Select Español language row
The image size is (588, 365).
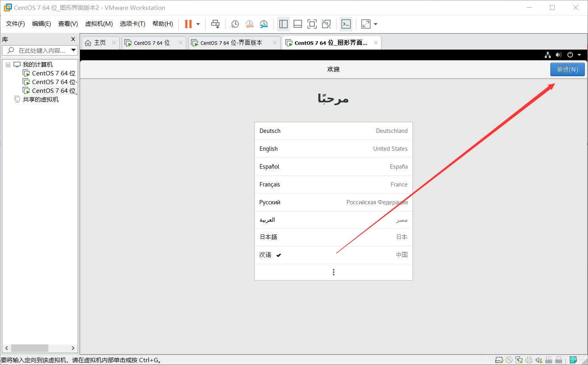(334, 167)
